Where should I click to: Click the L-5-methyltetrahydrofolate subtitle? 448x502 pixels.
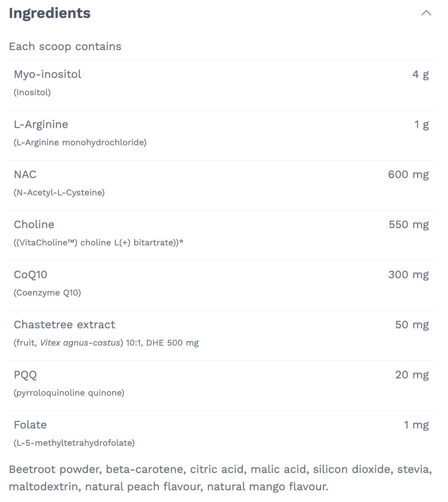[73, 443]
